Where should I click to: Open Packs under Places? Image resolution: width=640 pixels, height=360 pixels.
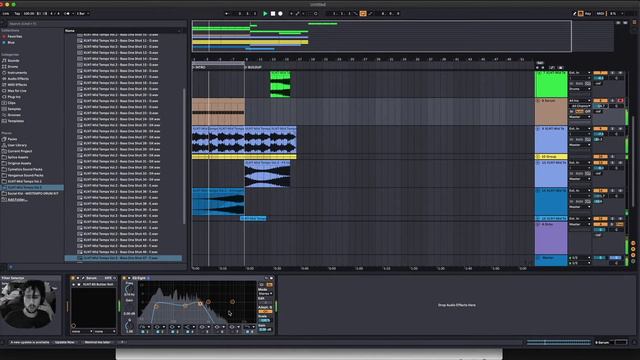coord(12,139)
